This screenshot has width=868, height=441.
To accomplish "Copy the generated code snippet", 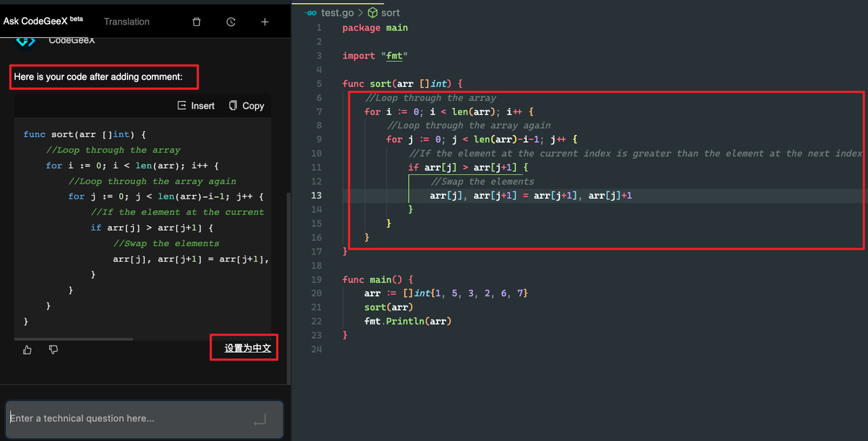I will pyautogui.click(x=246, y=106).
